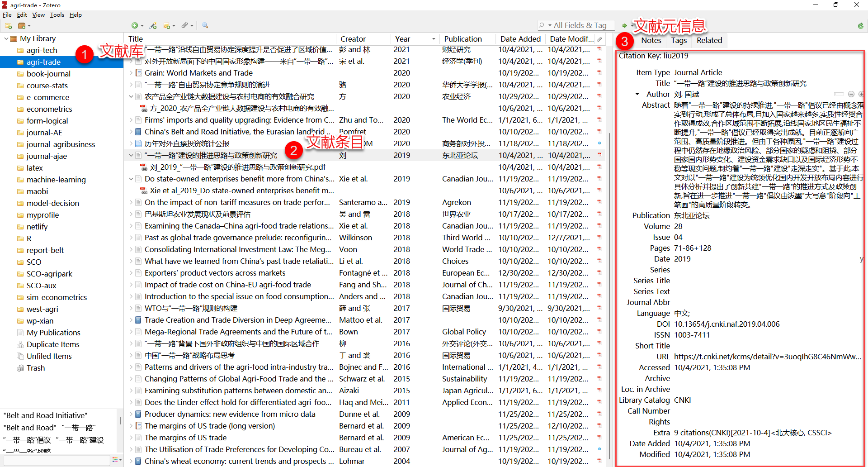Open Advanced Search magnifier icon

coord(205,26)
